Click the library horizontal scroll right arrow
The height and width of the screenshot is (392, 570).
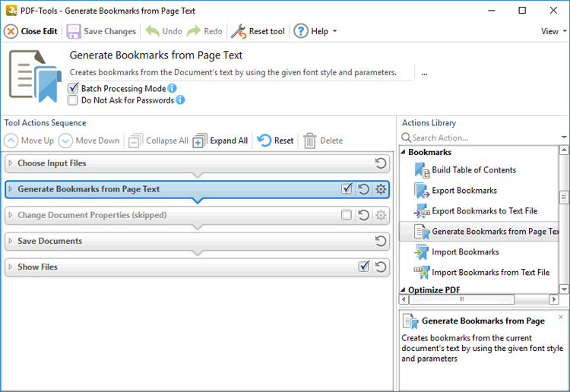click(553, 299)
